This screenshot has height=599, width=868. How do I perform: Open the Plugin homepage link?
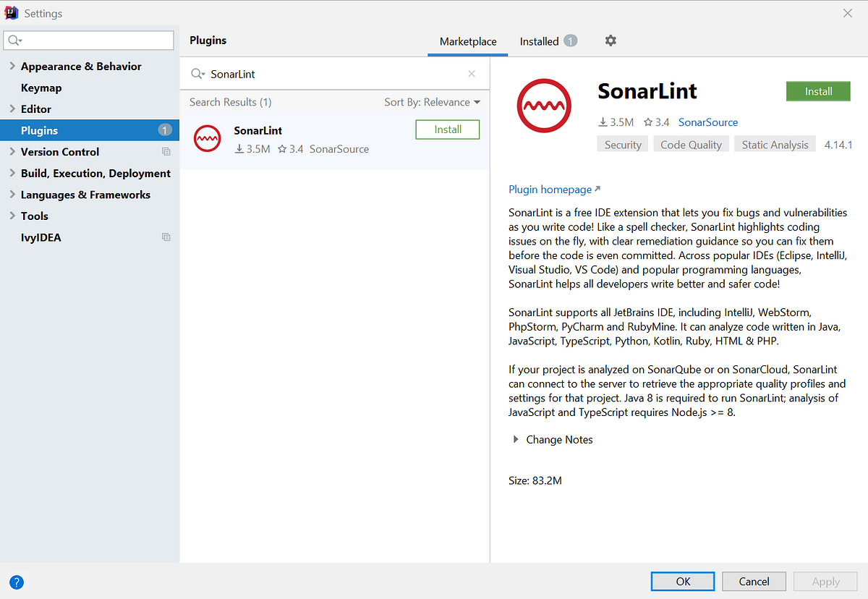pyautogui.click(x=550, y=189)
